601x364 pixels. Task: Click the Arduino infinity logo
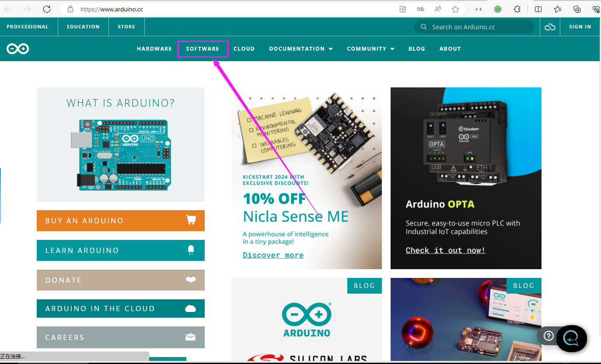click(x=18, y=49)
